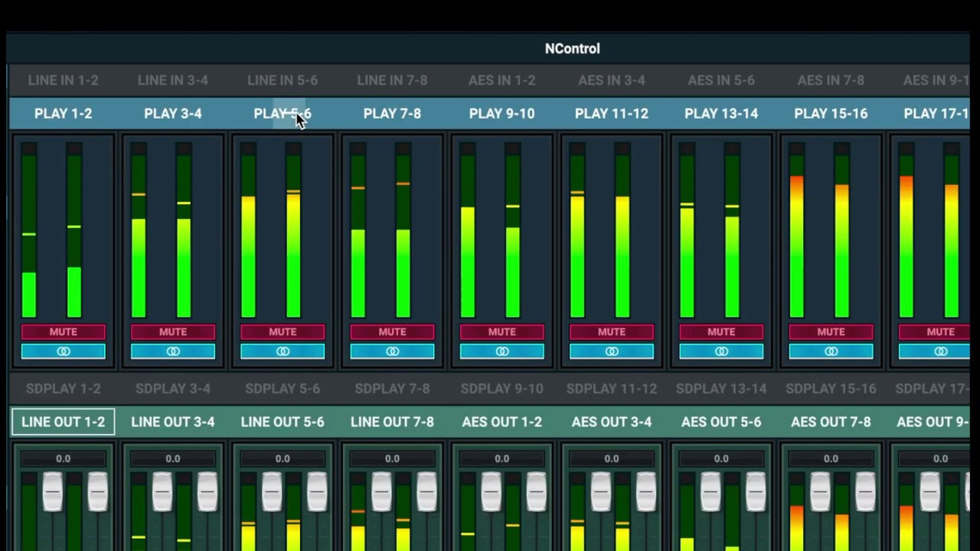Mute the PLAY 7-8 channel
Viewport: 980px width, 551px height.
392,331
